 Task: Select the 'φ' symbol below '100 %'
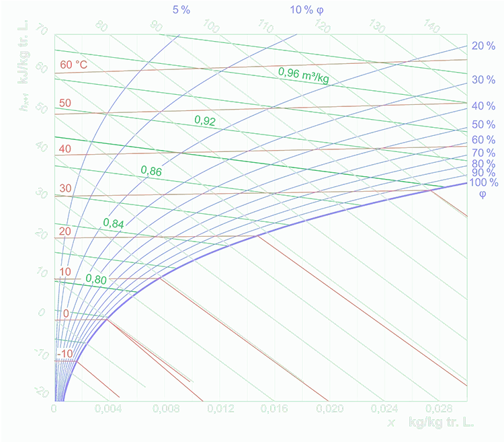(482, 194)
